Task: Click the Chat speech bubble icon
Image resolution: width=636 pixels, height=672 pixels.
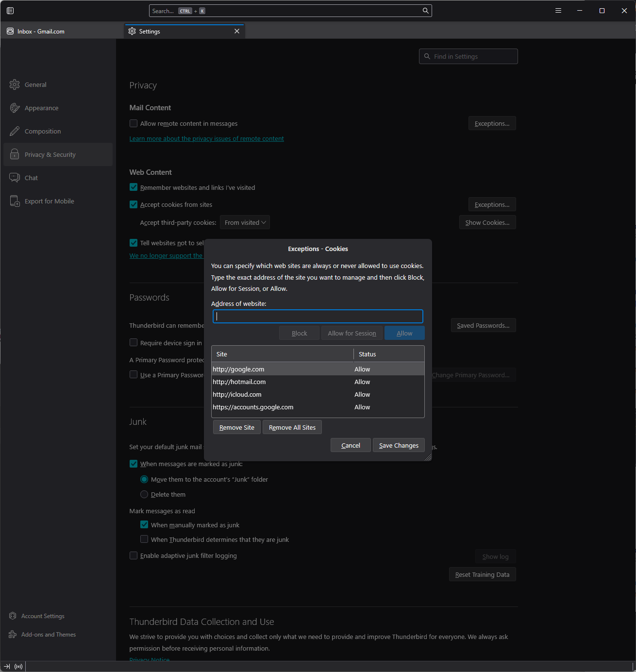Action: point(15,178)
